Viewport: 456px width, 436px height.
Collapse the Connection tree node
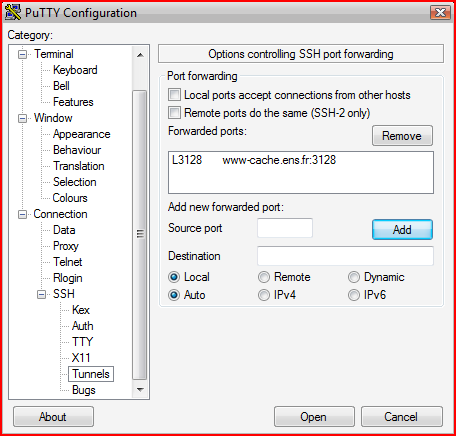click(x=22, y=214)
